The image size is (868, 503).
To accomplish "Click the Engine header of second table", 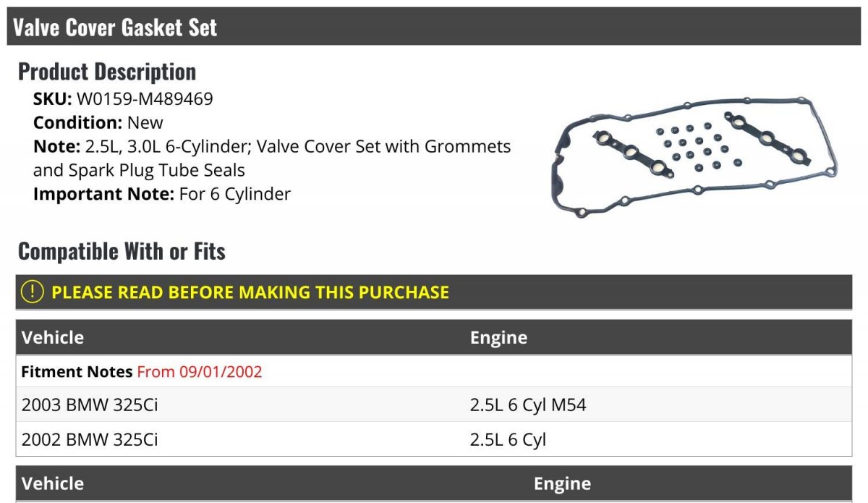I will (562, 483).
